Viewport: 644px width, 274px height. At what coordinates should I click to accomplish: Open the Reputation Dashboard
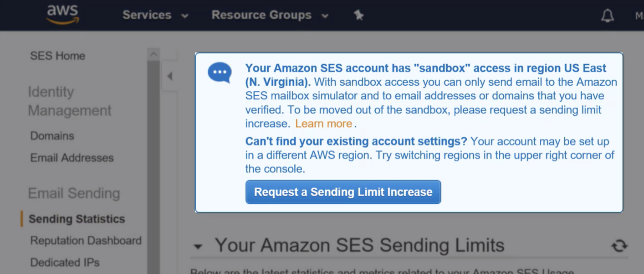85,240
